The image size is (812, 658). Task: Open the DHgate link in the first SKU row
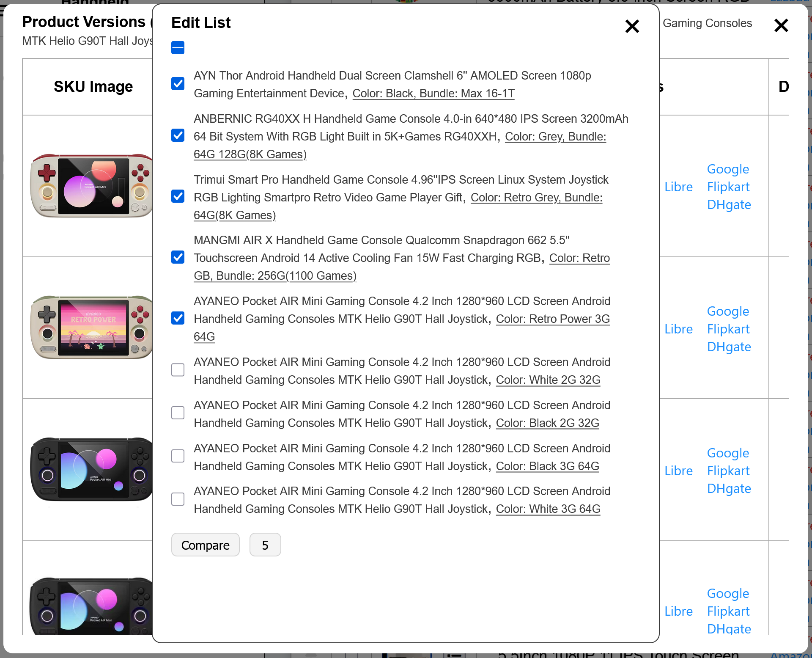(729, 204)
